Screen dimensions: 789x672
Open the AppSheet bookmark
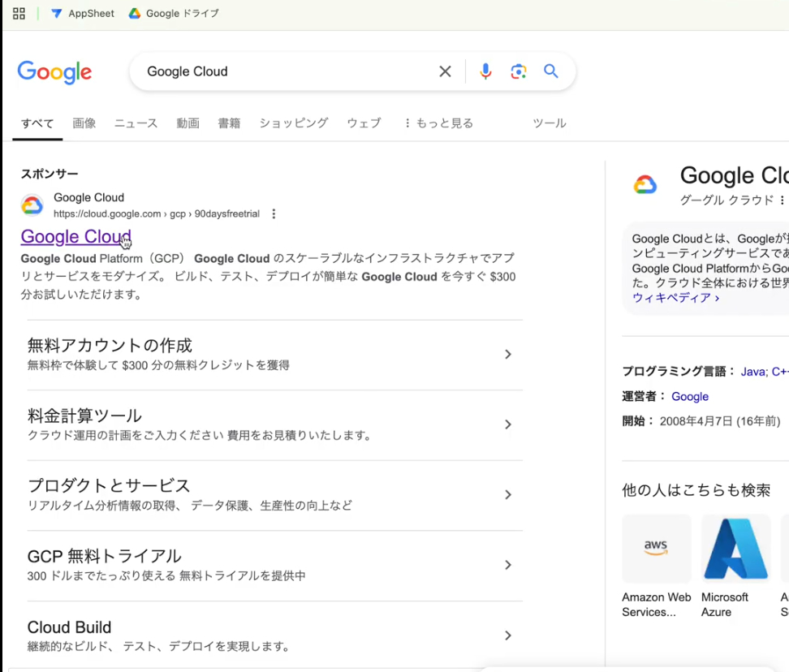pos(83,14)
